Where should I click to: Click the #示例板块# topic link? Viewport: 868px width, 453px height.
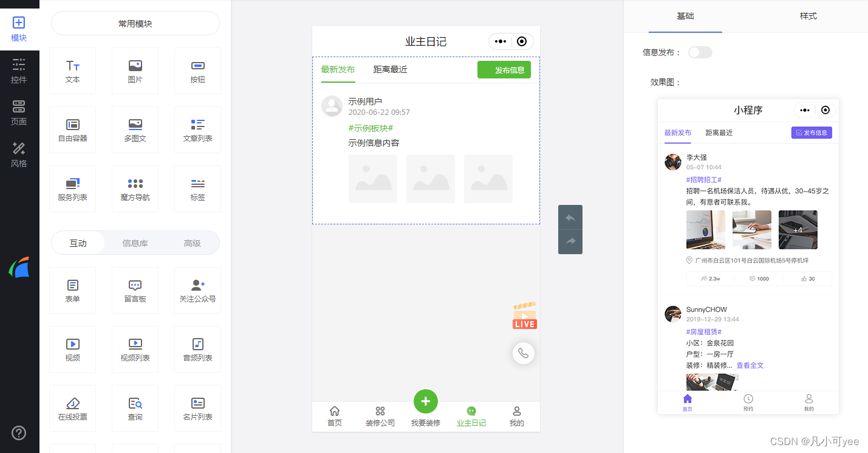(x=371, y=128)
